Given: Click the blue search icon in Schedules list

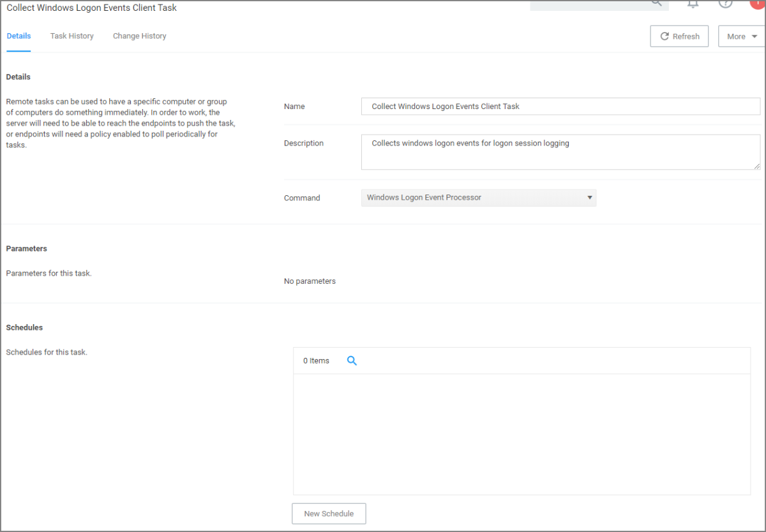Looking at the screenshot, I should coord(352,361).
